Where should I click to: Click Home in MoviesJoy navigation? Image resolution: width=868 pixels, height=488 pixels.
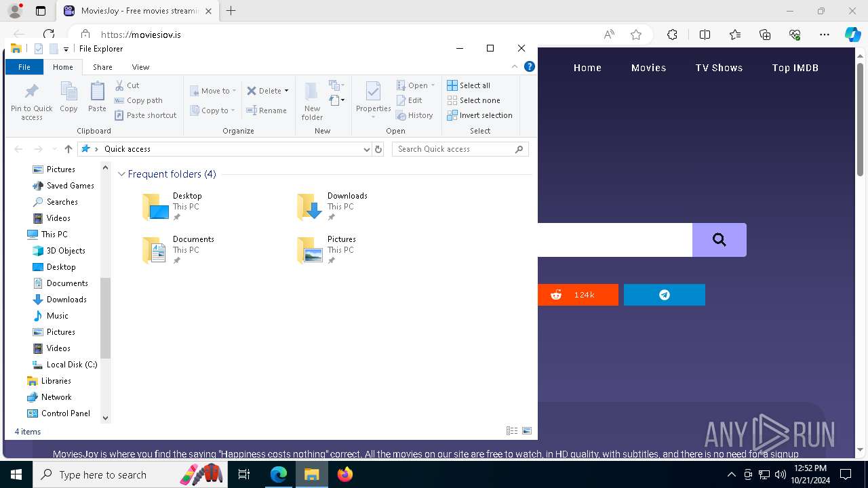click(587, 68)
